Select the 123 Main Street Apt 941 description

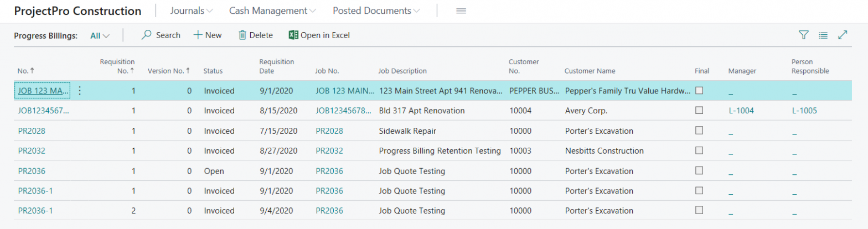[441, 91]
